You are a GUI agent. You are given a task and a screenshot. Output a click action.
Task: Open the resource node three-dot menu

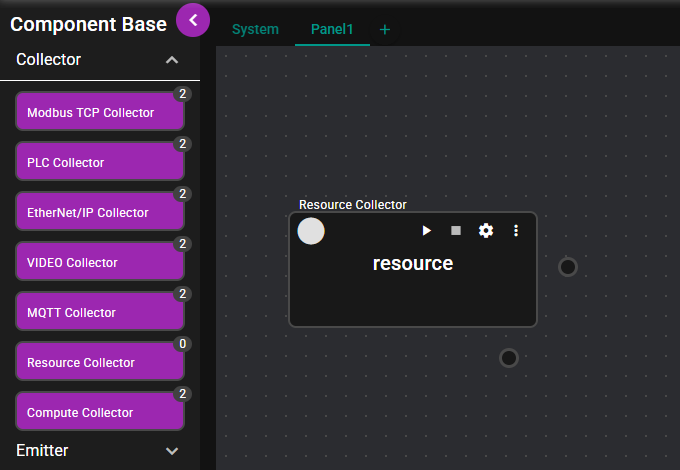coord(516,231)
